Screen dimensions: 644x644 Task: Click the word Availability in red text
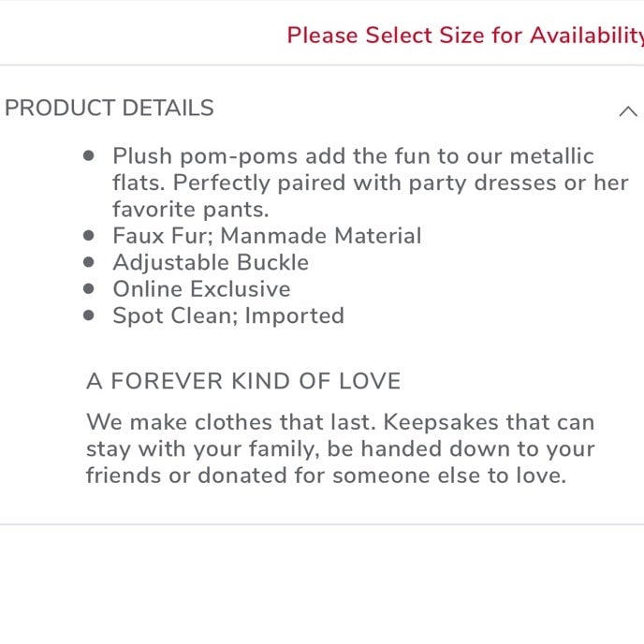coord(587,36)
